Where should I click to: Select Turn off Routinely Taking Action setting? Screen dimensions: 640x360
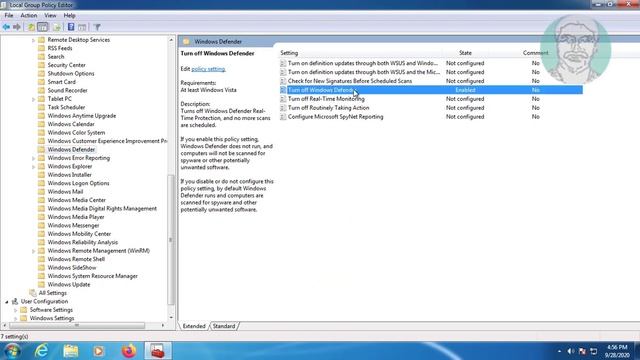point(329,108)
